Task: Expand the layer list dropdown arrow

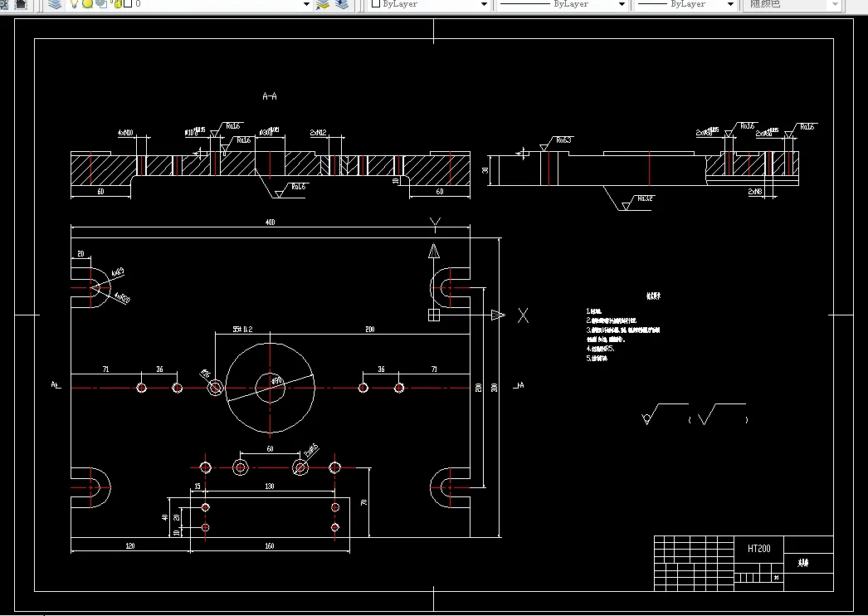Action: point(306,4)
